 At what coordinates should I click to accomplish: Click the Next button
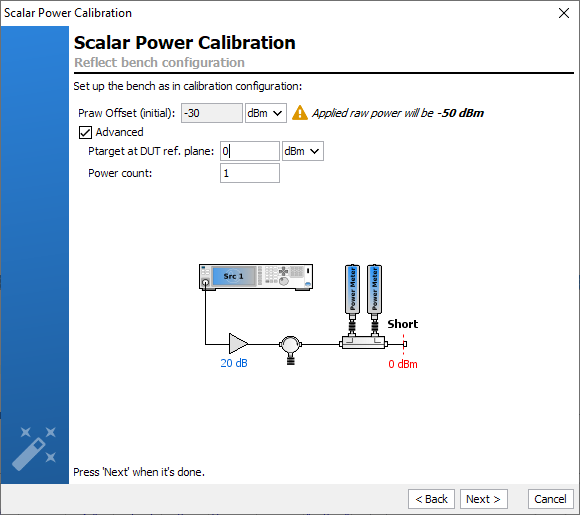483,499
